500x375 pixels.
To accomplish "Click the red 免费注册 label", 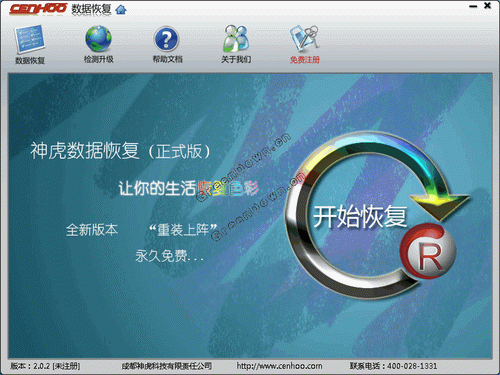I will click(x=305, y=60).
